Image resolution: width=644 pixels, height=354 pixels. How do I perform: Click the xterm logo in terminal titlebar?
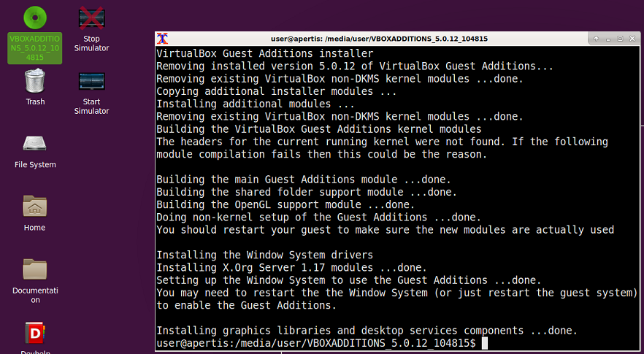tap(163, 39)
